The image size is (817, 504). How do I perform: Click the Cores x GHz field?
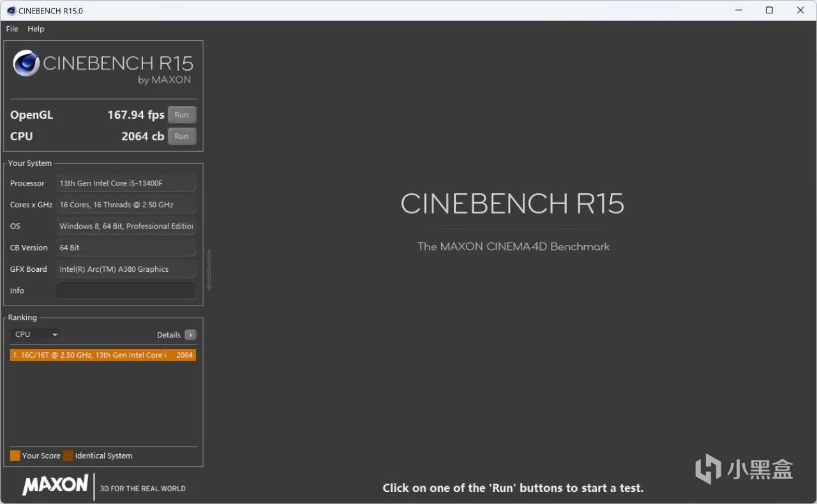point(126,205)
